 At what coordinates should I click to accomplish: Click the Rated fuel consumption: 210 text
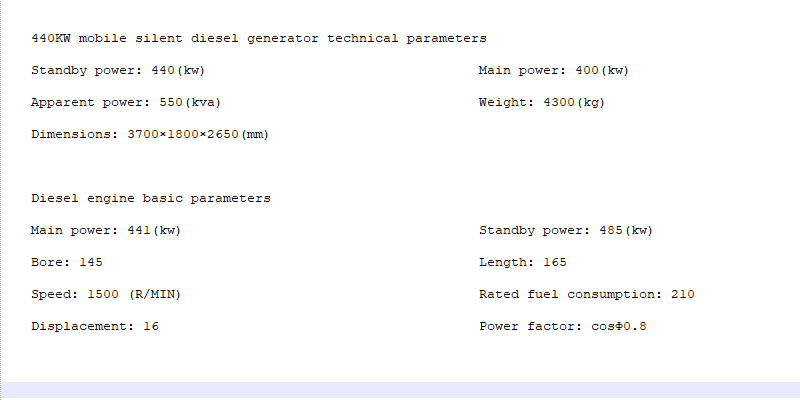click(587, 294)
